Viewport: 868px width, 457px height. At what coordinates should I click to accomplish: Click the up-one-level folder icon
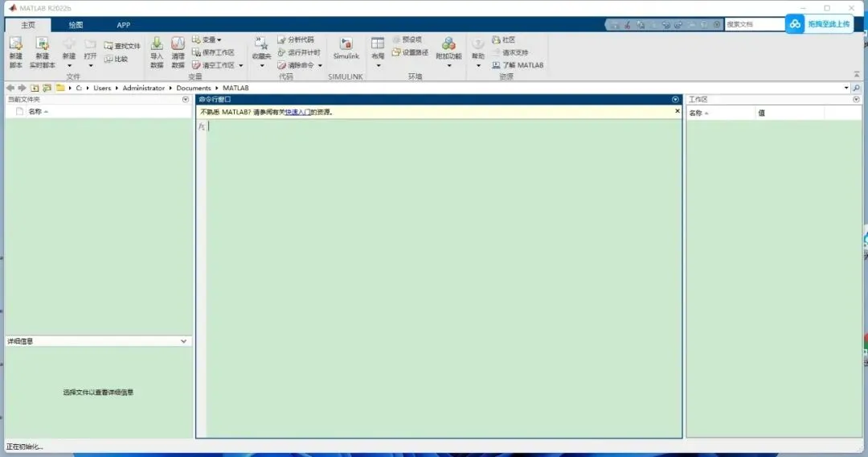35,88
